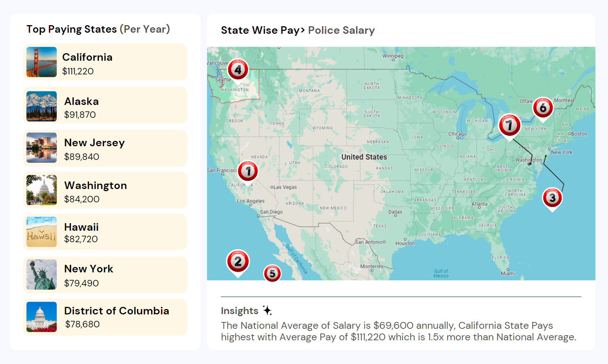Select map marker number 5
The width and height of the screenshot is (608, 364).
tap(272, 273)
